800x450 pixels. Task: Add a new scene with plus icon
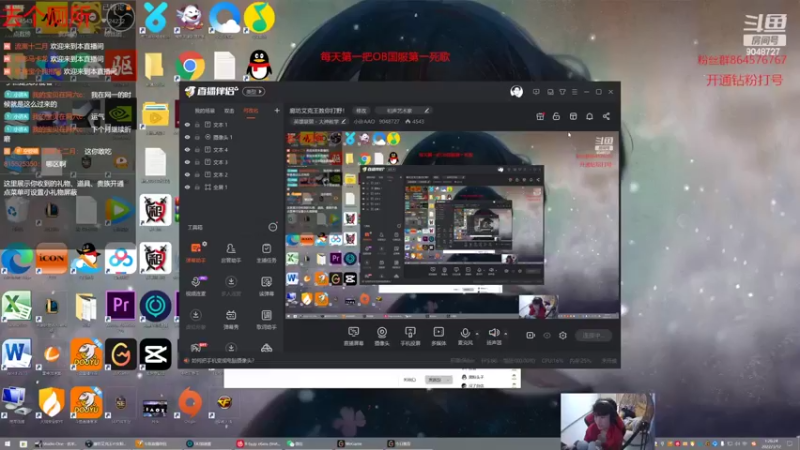pyautogui.click(x=277, y=110)
